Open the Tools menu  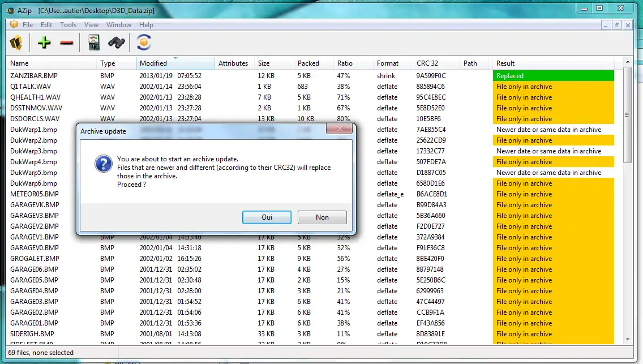(68, 25)
